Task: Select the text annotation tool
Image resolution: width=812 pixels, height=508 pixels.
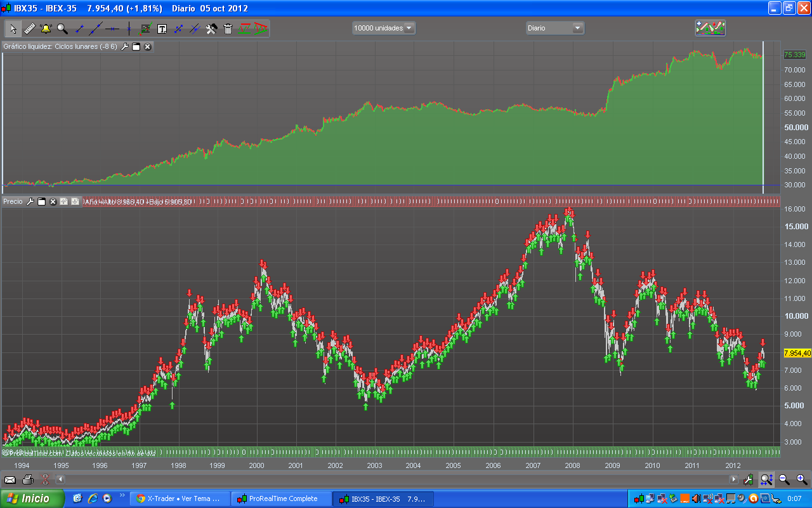Action: tap(162, 29)
